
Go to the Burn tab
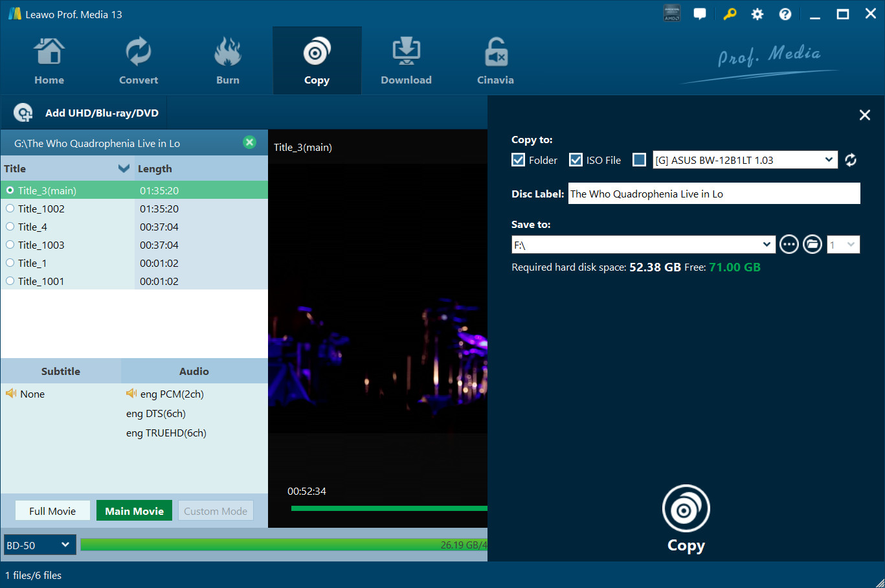coord(228,62)
